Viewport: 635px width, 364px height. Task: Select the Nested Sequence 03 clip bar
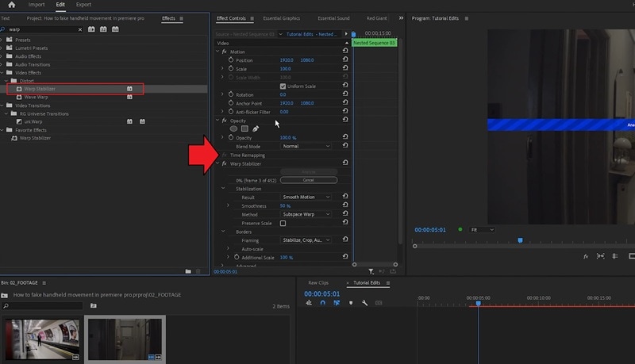point(374,43)
